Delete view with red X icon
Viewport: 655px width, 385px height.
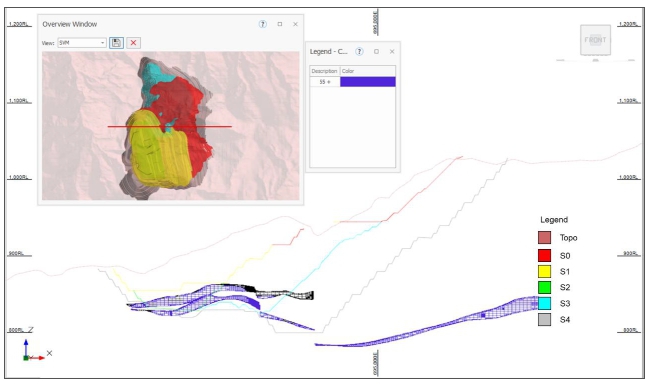(x=133, y=43)
